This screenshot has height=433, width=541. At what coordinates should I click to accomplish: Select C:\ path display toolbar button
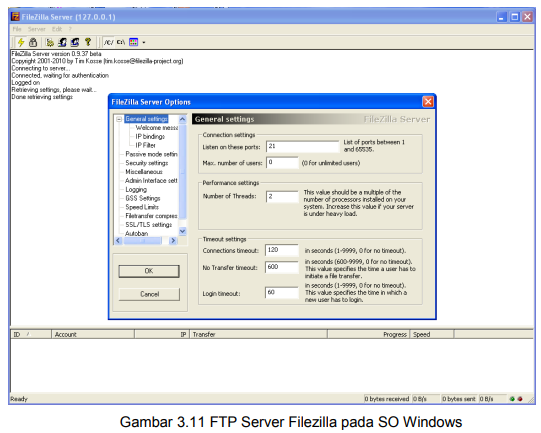click(120, 42)
